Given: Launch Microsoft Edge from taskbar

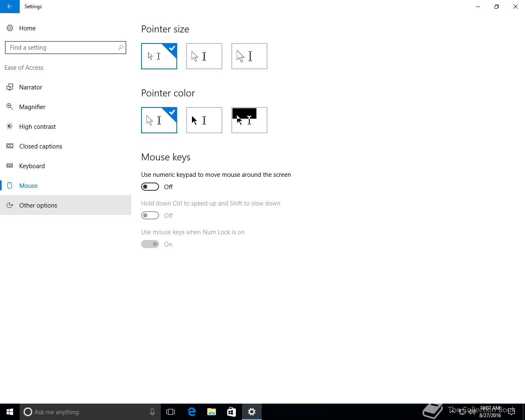Looking at the screenshot, I should [x=191, y=412].
